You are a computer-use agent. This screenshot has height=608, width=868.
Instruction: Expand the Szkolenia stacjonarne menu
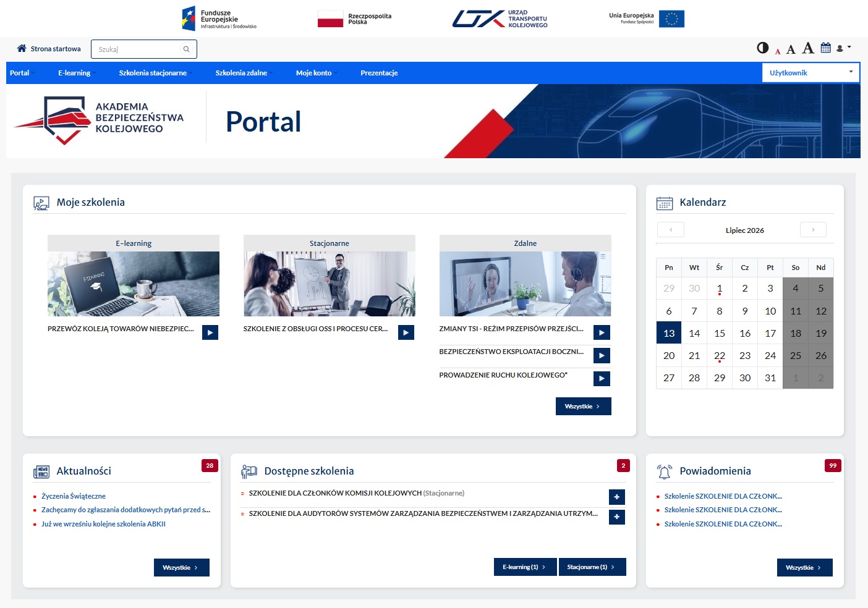tap(155, 73)
